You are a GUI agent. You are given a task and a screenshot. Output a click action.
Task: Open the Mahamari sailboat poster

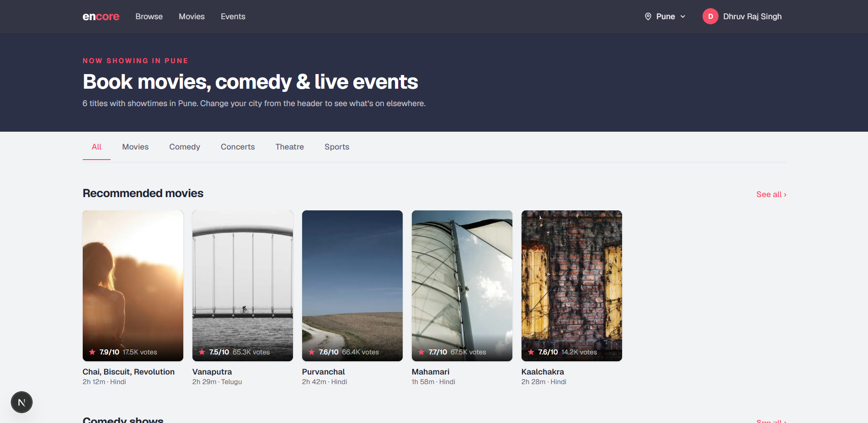click(x=462, y=286)
